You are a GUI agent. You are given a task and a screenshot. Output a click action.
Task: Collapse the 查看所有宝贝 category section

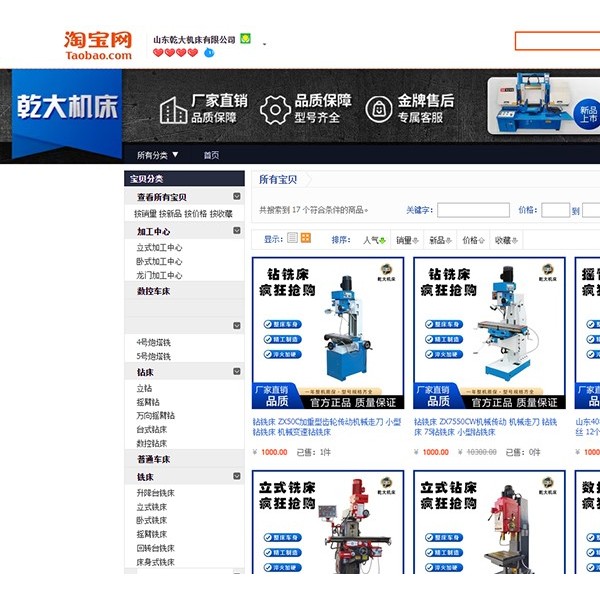[x=237, y=196]
